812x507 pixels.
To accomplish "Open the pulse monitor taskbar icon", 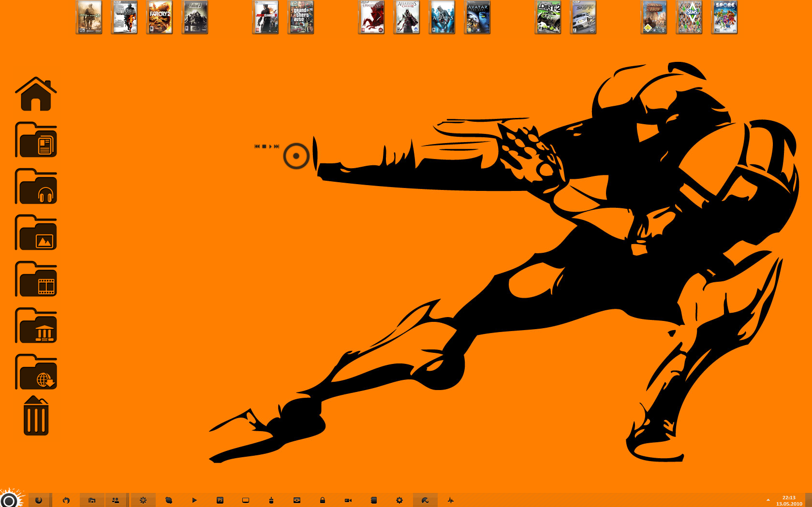I will (x=451, y=500).
